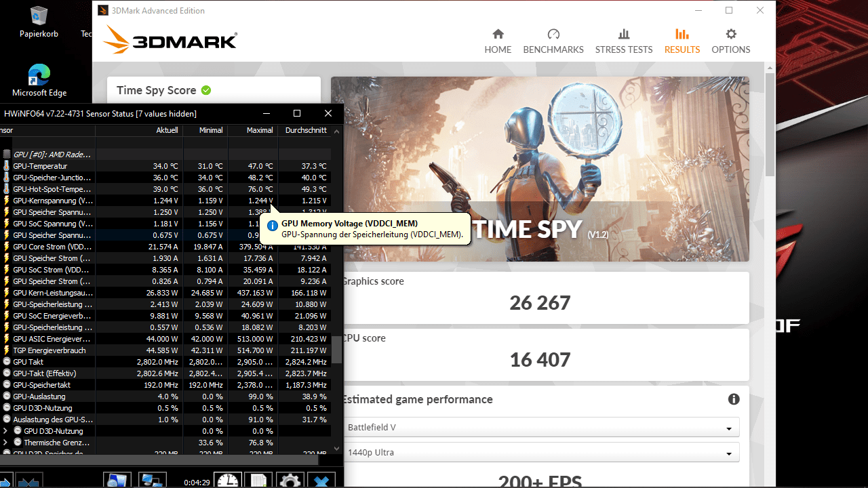Select the GPU Takt sensor row
The height and width of the screenshot is (488, 868).
[165, 362]
